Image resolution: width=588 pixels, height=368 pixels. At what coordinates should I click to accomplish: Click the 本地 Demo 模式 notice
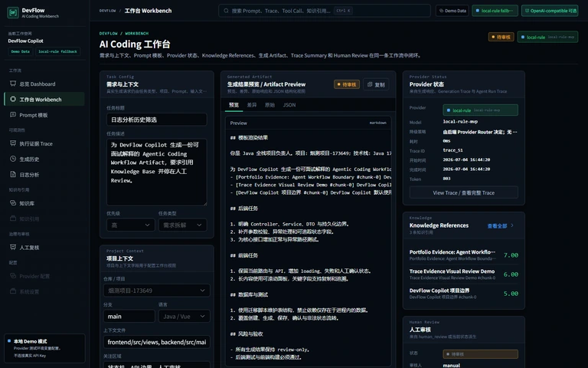(x=44, y=348)
